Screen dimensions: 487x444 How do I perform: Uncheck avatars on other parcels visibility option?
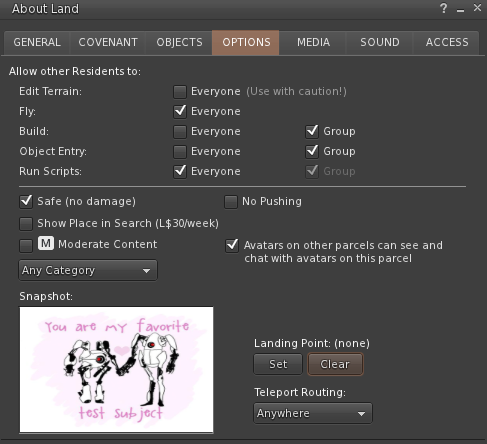[232, 245]
